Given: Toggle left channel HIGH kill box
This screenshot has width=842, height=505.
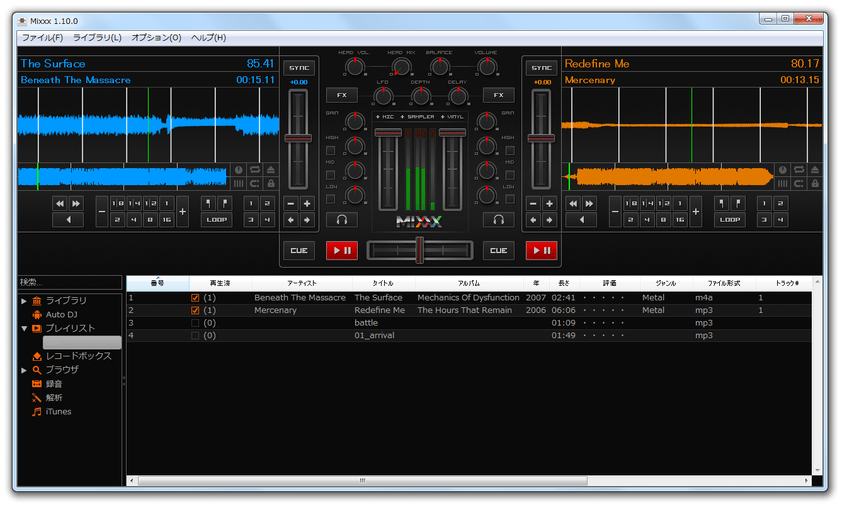Looking at the screenshot, I should (331, 150).
